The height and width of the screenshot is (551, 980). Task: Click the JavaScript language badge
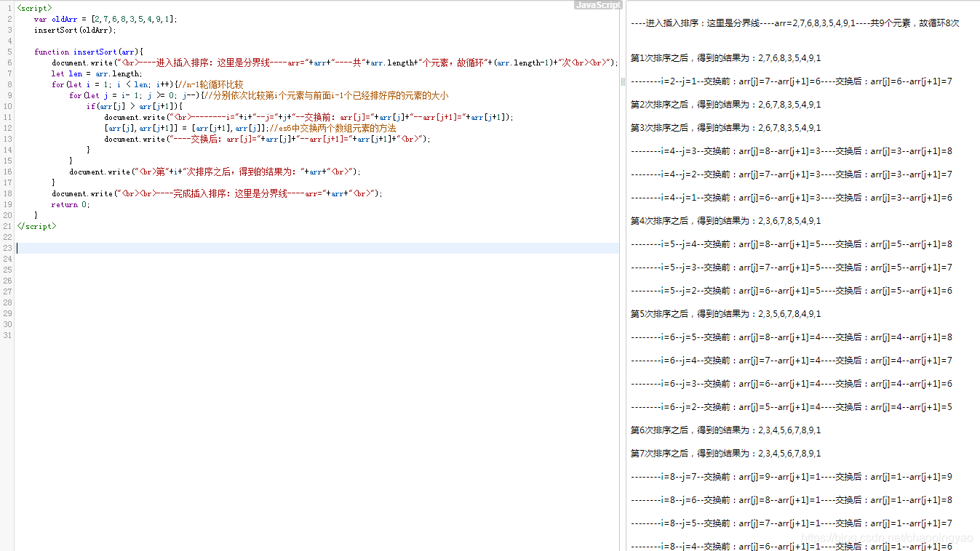[597, 4]
